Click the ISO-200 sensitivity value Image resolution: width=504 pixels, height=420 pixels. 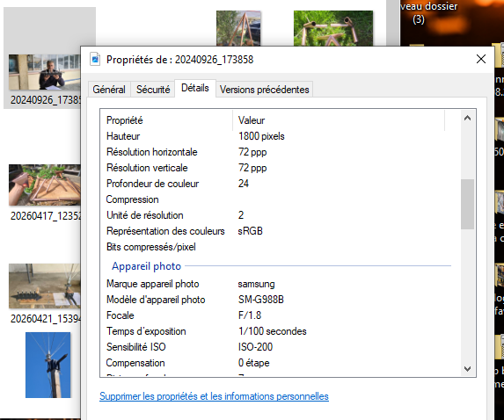pyautogui.click(x=255, y=347)
